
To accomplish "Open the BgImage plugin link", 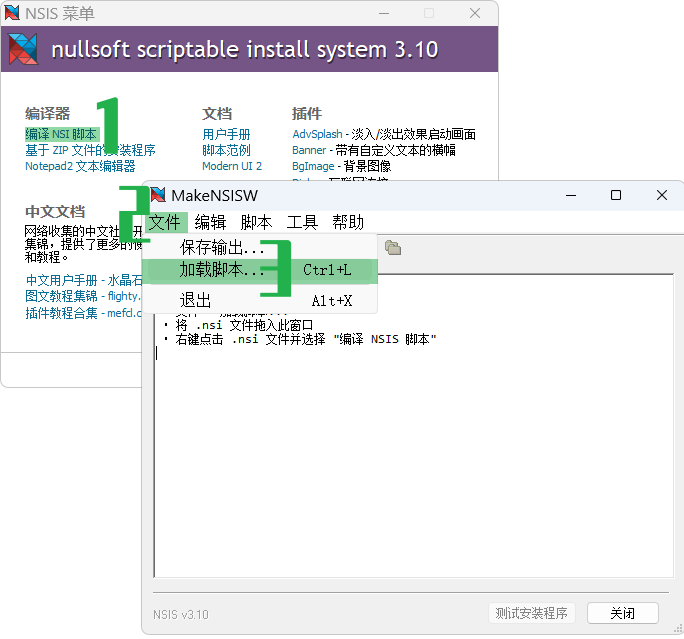I will coord(313,166).
